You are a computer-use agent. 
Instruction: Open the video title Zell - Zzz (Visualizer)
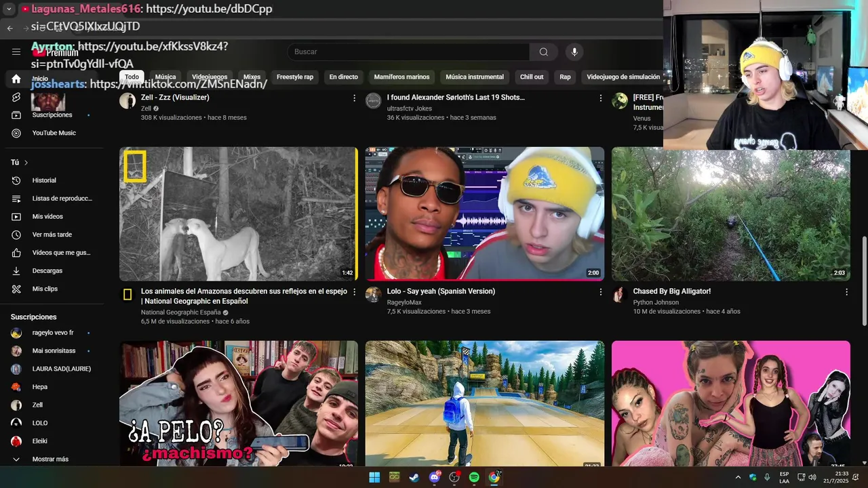point(175,98)
